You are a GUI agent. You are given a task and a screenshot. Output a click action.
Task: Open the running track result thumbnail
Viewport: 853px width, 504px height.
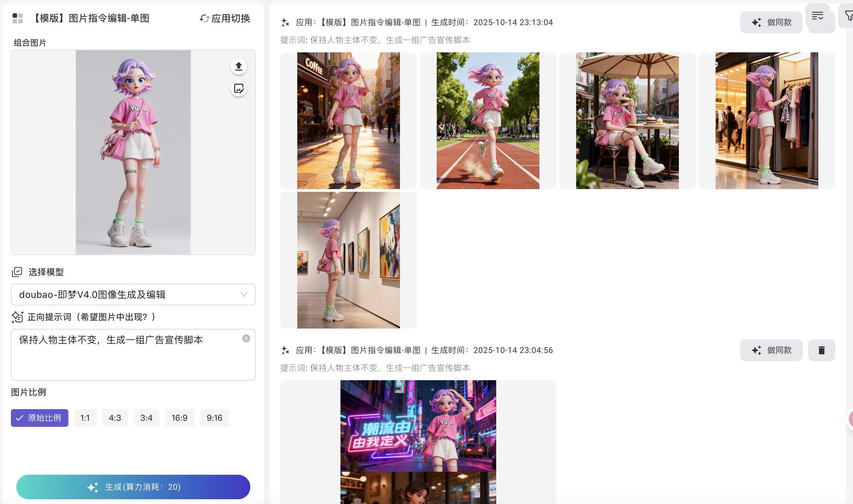point(488,121)
